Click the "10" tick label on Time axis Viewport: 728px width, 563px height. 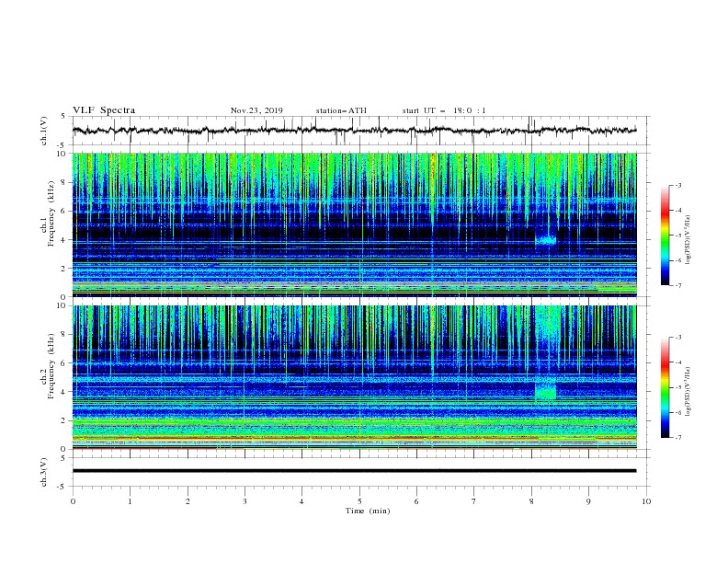coord(646,501)
